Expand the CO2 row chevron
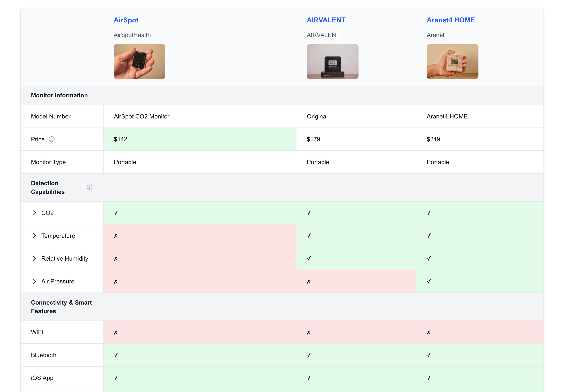 pos(34,213)
